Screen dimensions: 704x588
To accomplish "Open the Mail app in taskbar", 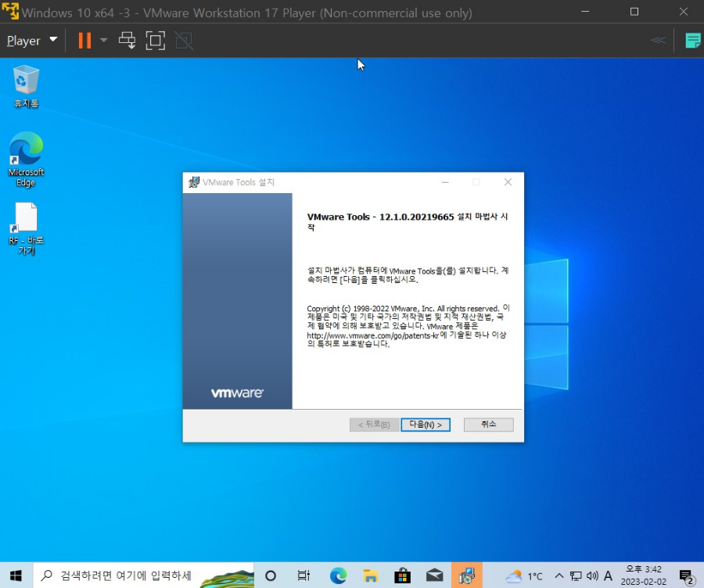I will pyautogui.click(x=435, y=575).
